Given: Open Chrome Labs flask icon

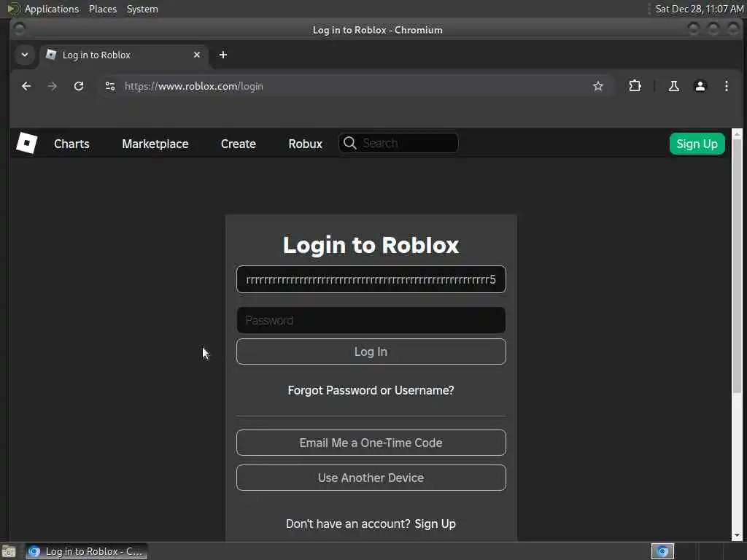Looking at the screenshot, I should pyautogui.click(x=673, y=86).
